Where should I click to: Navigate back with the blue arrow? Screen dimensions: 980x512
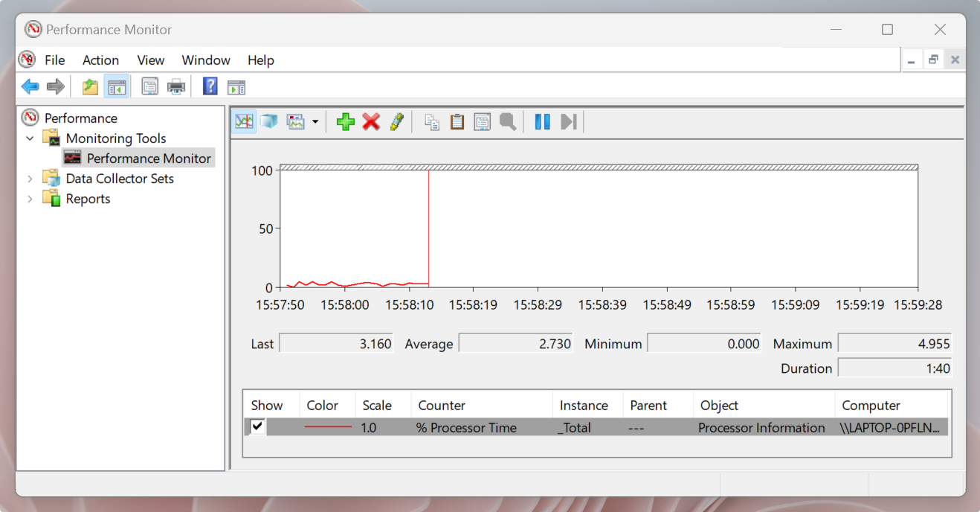click(x=30, y=86)
